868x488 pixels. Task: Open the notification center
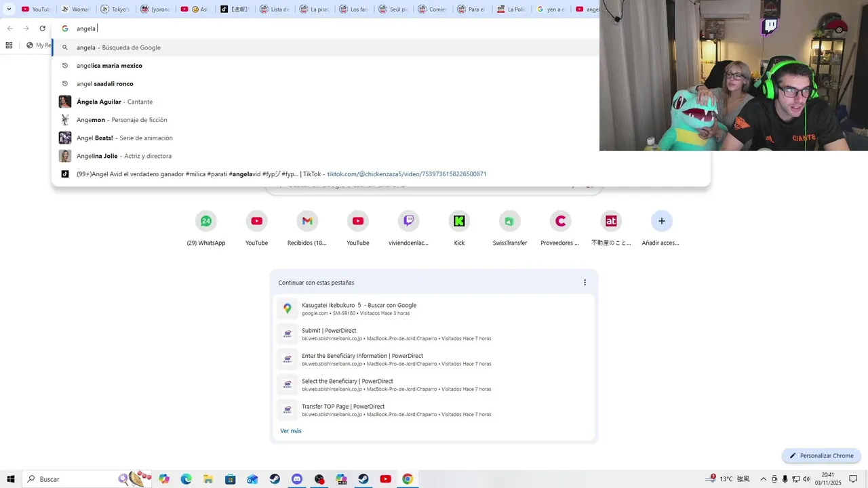pyautogui.click(x=854, y=479)
